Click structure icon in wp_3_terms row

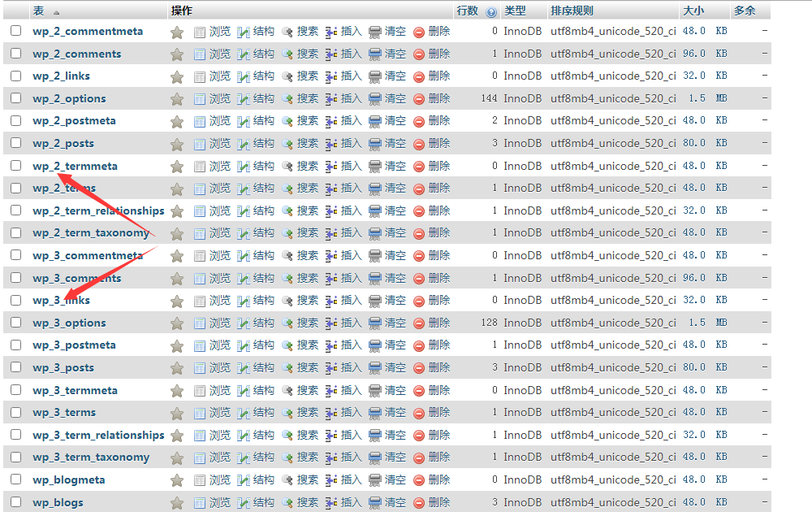(244, 413)
